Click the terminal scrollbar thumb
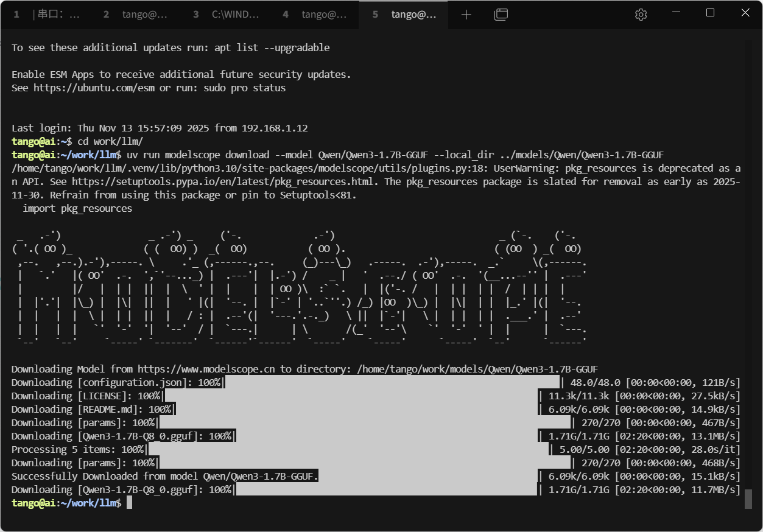 [748, 499]
